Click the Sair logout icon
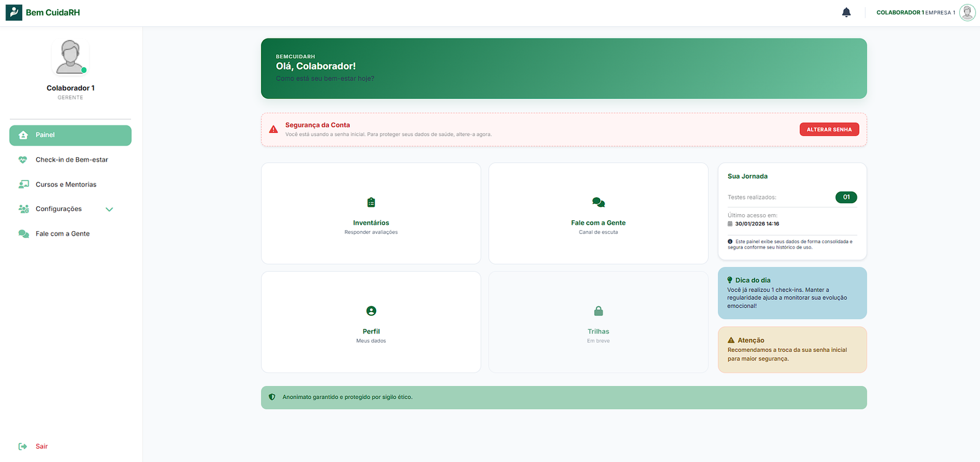The height and width of the screenshot is (462, 980). click(23, 447)
